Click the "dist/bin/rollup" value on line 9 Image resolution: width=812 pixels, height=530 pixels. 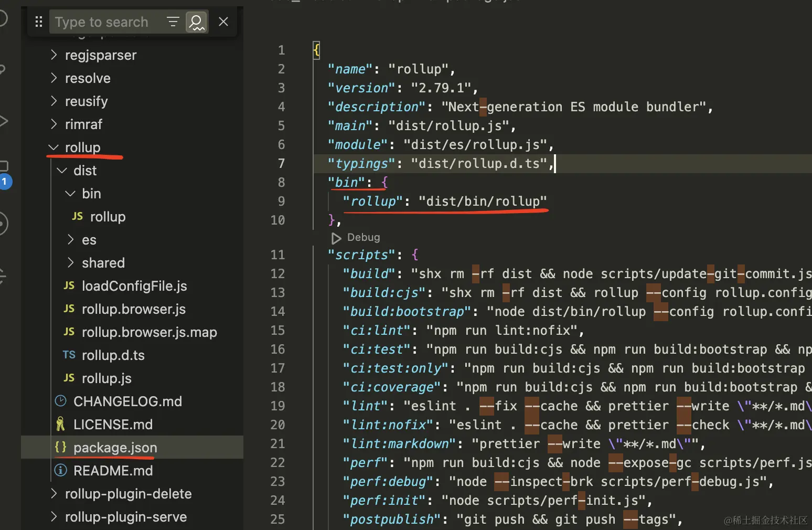[x=483, y=201]
